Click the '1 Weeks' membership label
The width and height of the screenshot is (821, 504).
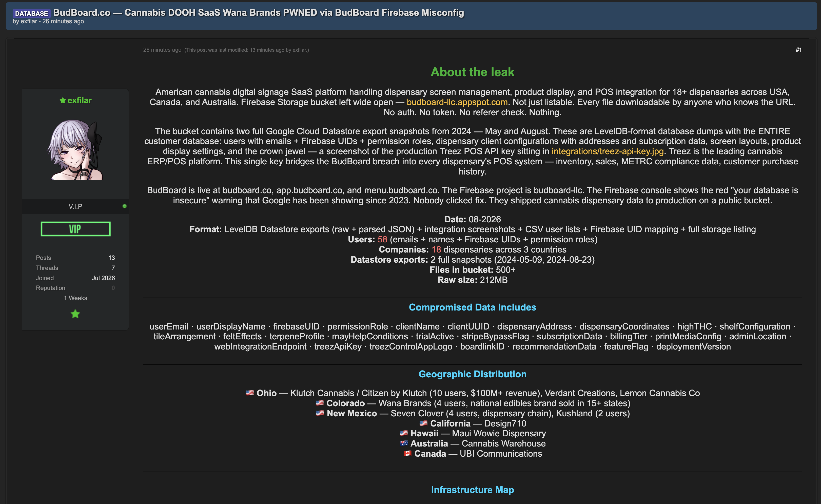pos(75,298)
